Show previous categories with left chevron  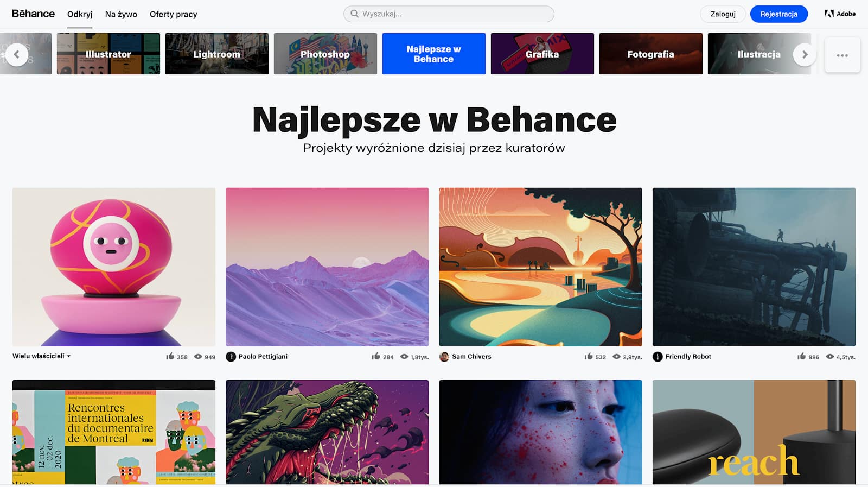(17, 54)
